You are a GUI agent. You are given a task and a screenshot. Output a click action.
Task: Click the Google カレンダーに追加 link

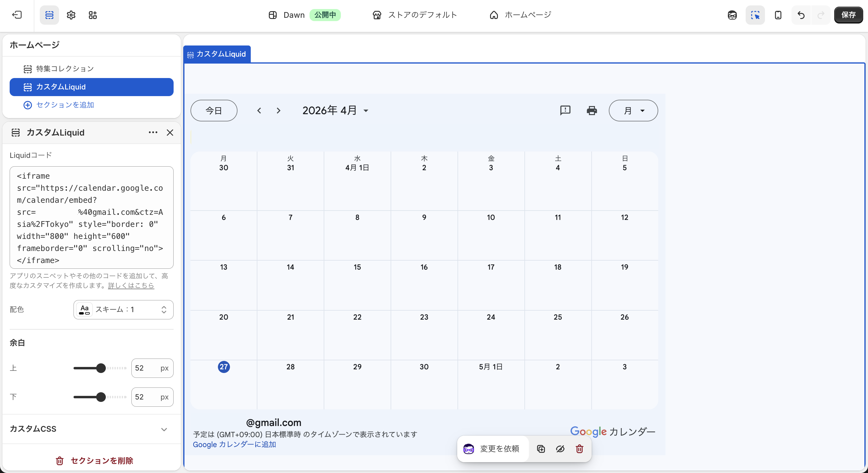pyautogui.click(x=234, y=445)
